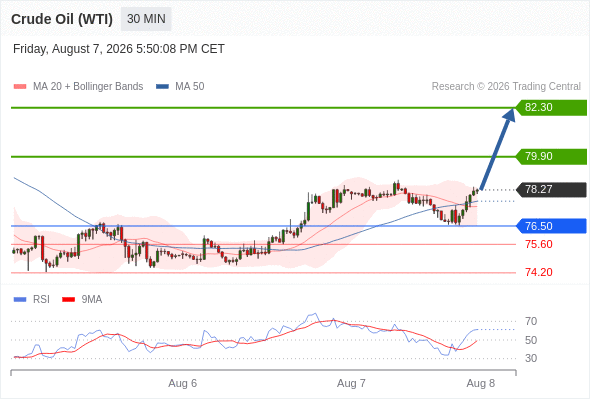The image size is (590, 400).
Task: Click the 82.30 resistance price tag
Action: 551,108
